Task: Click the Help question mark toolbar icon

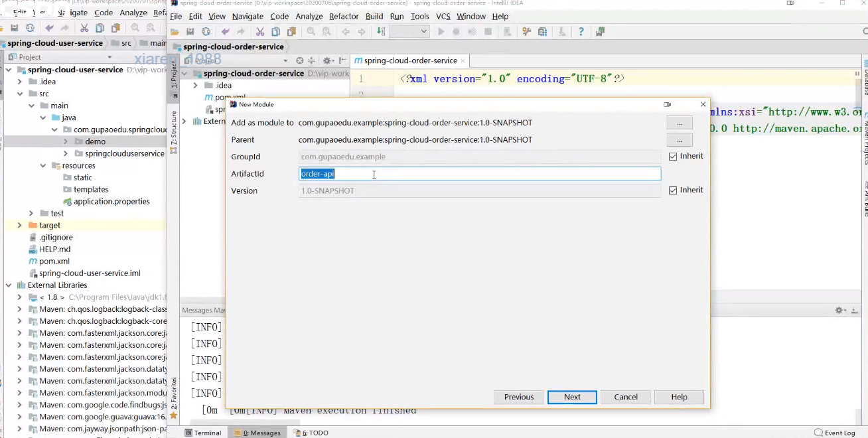Action: 581,32
